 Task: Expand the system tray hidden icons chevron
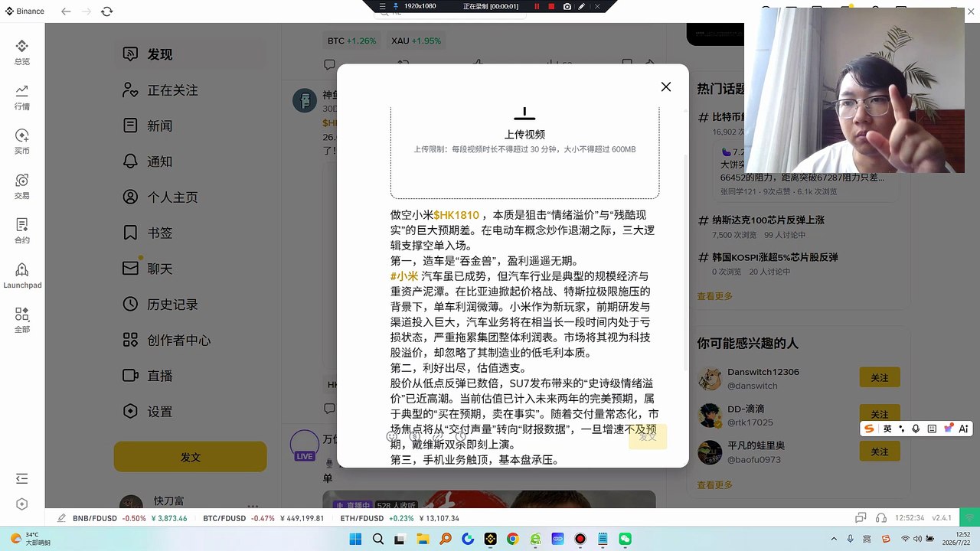[835, 539]
